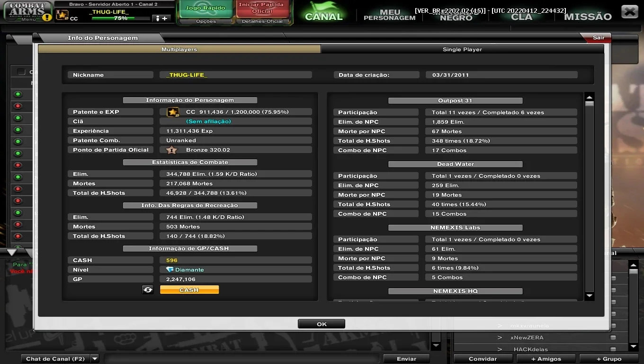Click the NEMEXIS Labs section header
This screenshot has width=644, height=364.
(455, 227)
